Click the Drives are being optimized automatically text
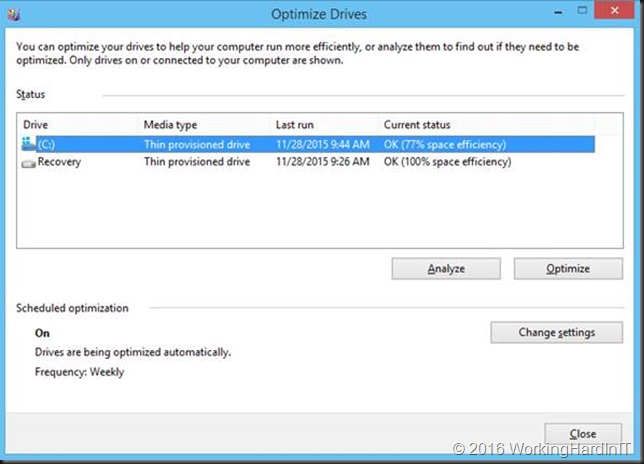644x464 pixels. 133,352
